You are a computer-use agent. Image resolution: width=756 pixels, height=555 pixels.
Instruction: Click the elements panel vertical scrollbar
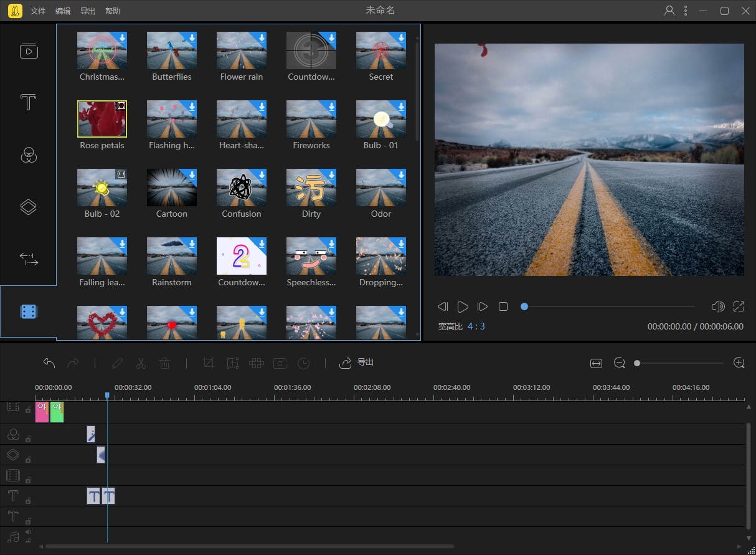tap(417, 90)
